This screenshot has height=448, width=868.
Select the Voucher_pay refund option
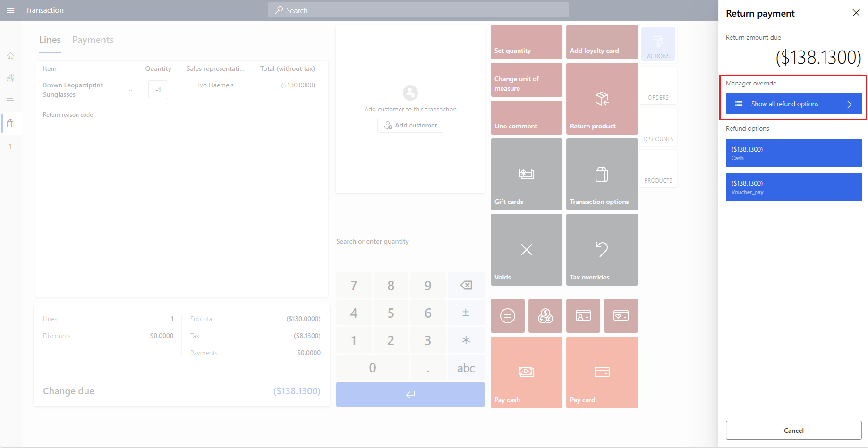(x=793, y=186)
